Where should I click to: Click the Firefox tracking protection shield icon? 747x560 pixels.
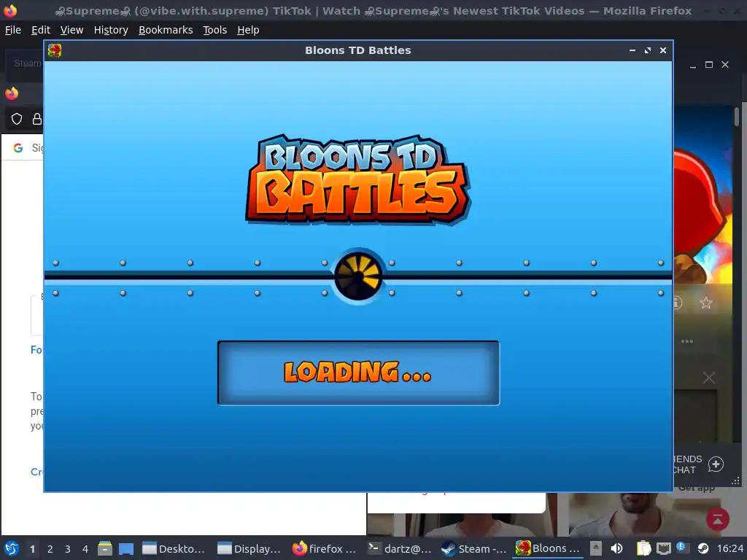point(17,119)
